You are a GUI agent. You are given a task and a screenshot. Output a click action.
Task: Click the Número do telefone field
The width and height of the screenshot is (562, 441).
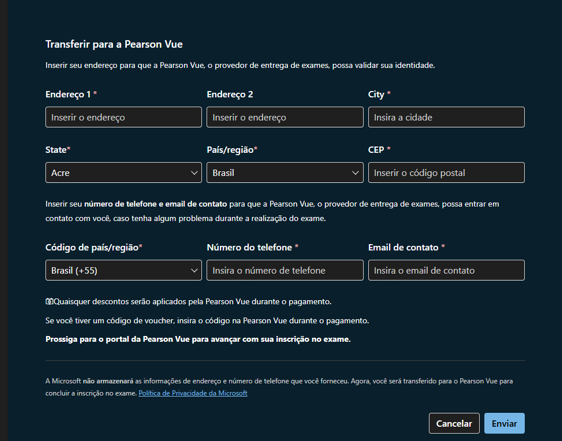(x=285, y=270)
